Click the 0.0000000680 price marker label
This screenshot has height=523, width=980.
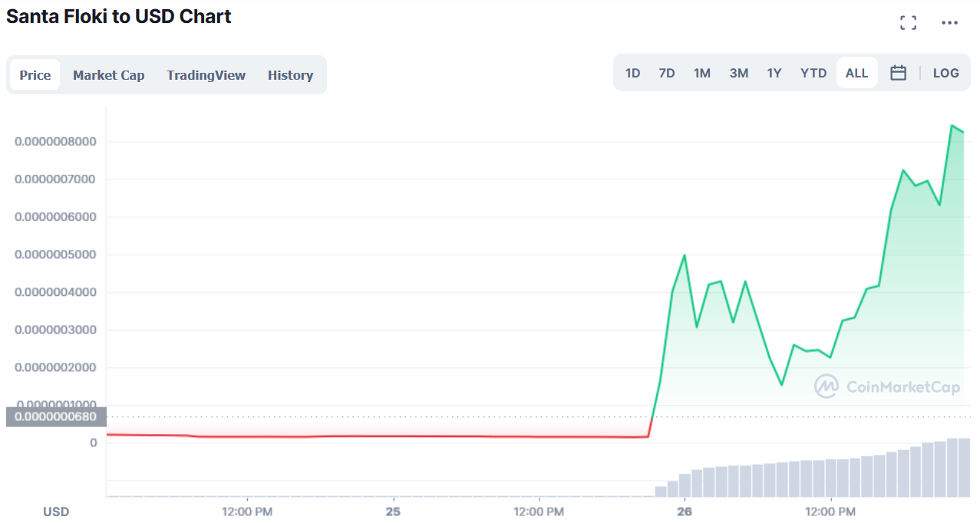tap(56, 417)
